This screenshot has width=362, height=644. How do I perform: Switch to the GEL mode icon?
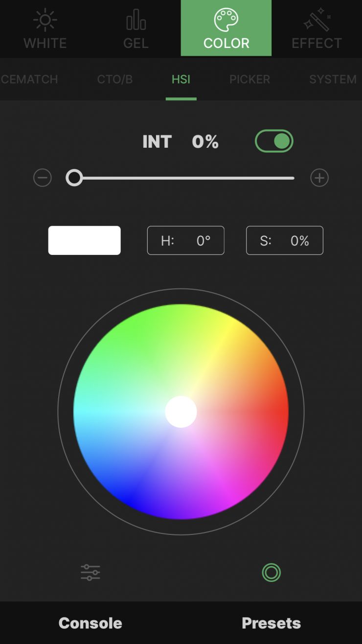[136, 21]
